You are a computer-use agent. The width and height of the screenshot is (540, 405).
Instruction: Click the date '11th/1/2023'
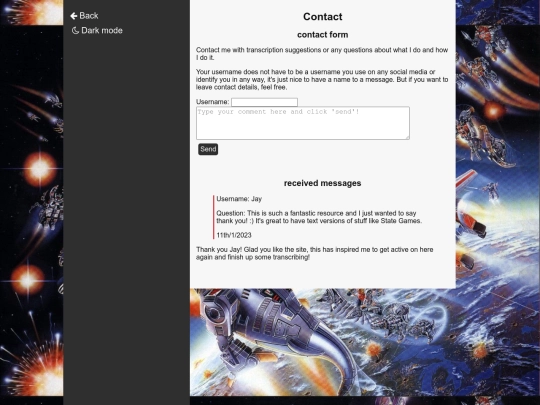pyautogui.click(x=234, y=235)
